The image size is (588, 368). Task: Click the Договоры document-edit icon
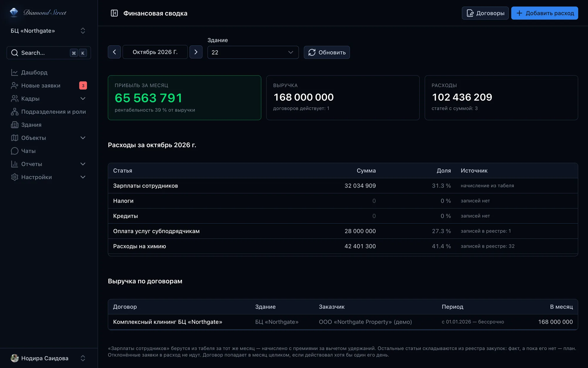(x=470, y=13)
